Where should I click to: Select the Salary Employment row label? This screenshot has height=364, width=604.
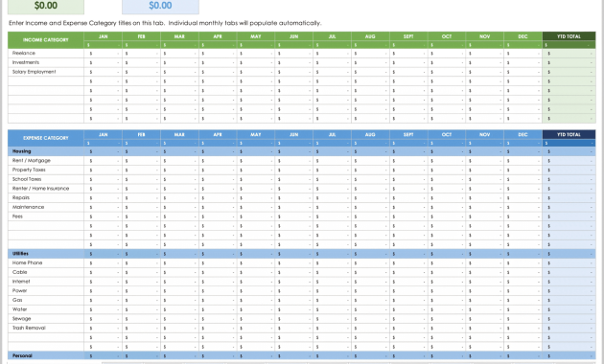coord(34,72)
